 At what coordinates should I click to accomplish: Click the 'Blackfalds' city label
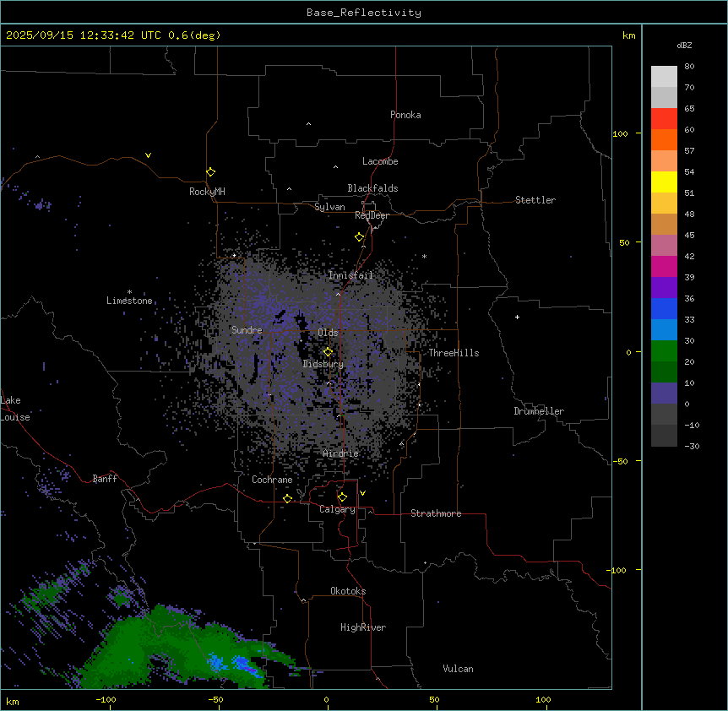[372, 188]
